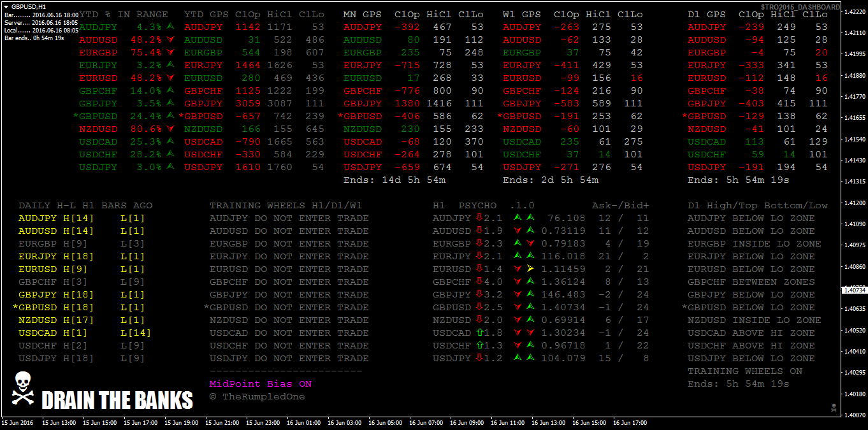Click the red arrow next to EURGBP 75.4%
Viewport: 868px width, 430px height.
point(170,52)
